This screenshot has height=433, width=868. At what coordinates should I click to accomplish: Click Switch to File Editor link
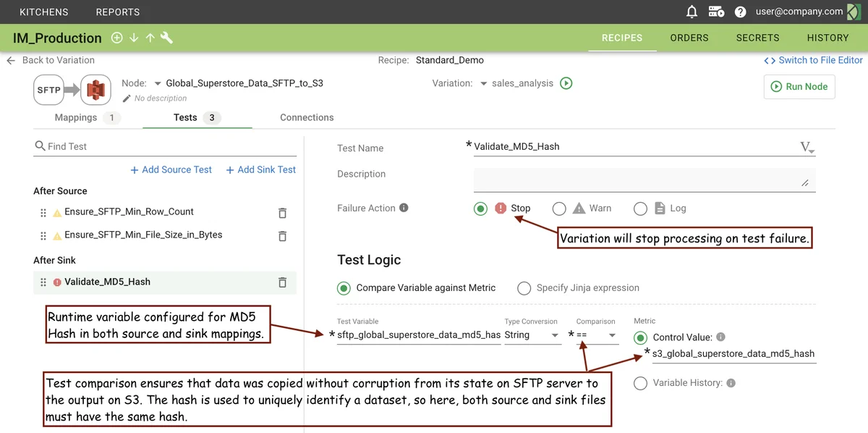point(813,60)
